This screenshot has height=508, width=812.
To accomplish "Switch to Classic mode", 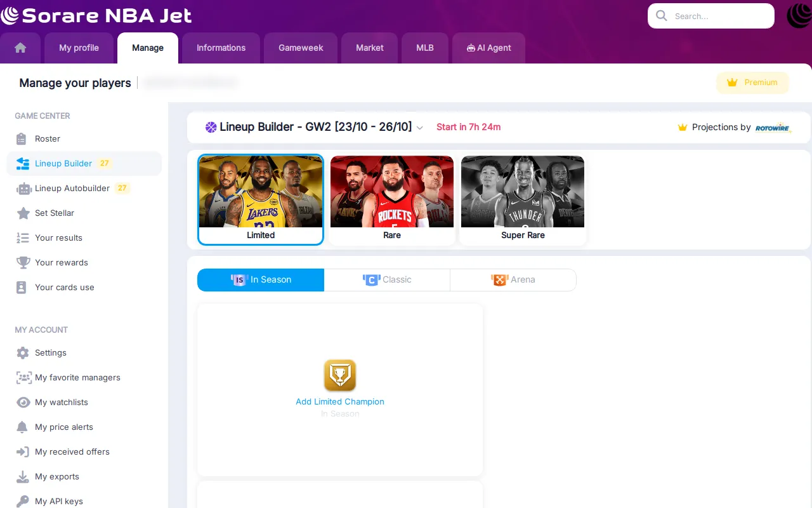I will click(x=387, y=280).
